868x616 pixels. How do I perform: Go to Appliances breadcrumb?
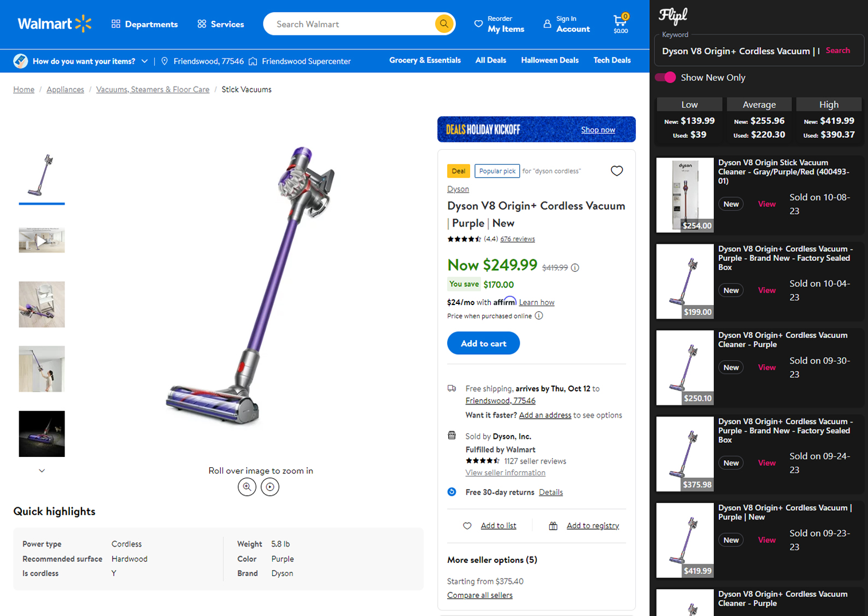pos(65,89)
